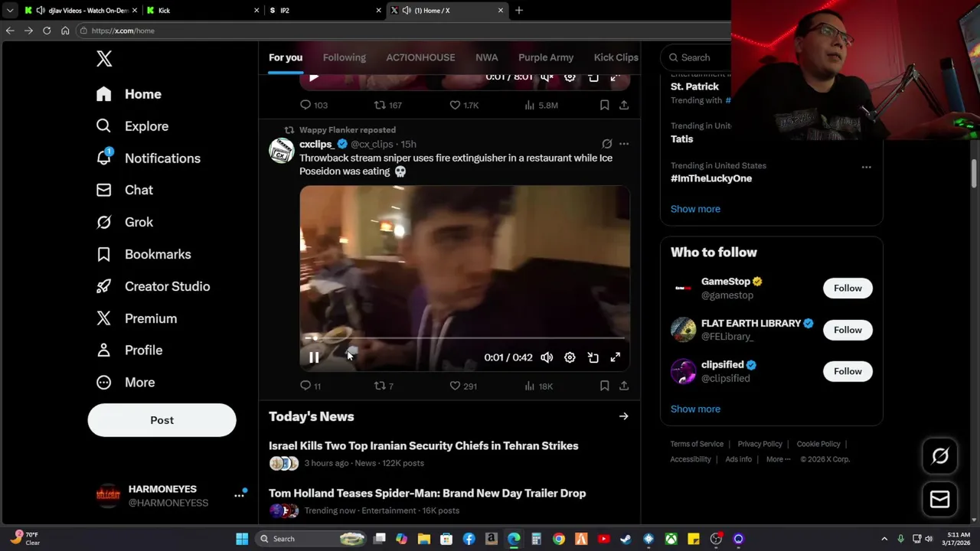Reply to the post with 103 comments
Image resolution: width=980 pixels, height=551 pixels.
click(x=313, y=105)
